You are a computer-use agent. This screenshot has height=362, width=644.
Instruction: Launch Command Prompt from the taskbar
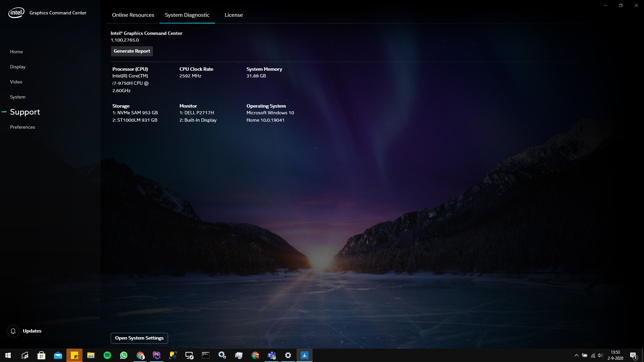coord(206,355)
